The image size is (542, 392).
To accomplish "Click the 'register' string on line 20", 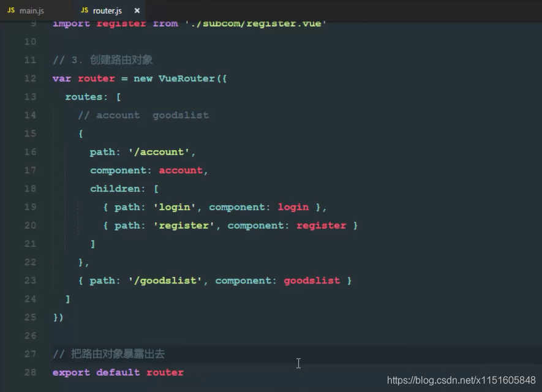I will click(184, 225).
